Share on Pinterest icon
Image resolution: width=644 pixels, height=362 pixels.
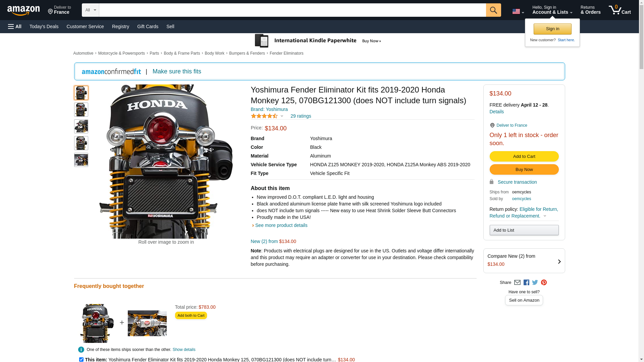(544, 283)
